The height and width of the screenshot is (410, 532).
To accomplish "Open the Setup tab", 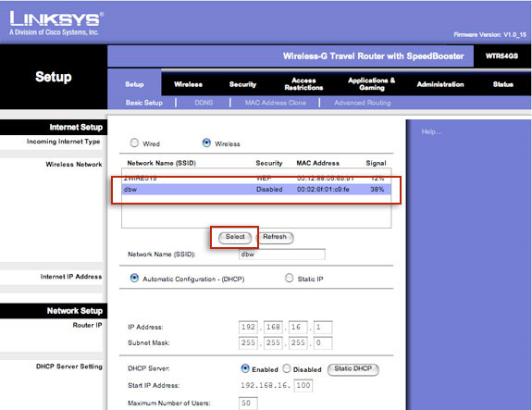I will coord(134,84).
